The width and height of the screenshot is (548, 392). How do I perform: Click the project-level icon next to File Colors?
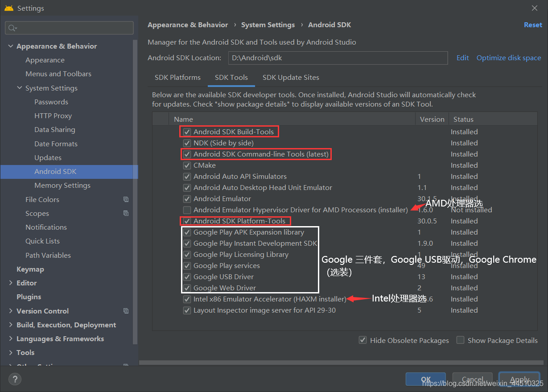tap(126, 199)
